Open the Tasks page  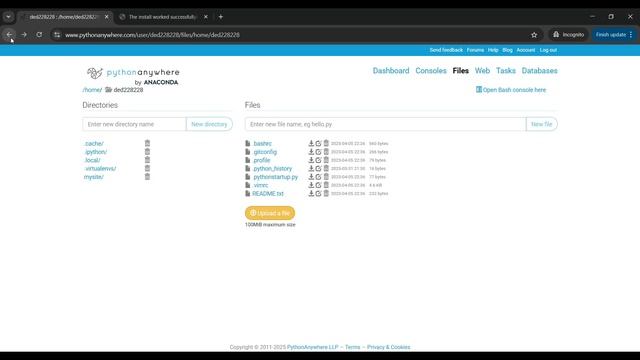(506, 71)
